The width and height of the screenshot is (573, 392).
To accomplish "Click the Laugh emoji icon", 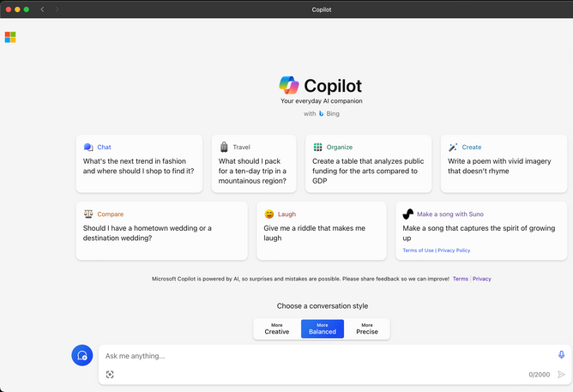I will (269, 214).
